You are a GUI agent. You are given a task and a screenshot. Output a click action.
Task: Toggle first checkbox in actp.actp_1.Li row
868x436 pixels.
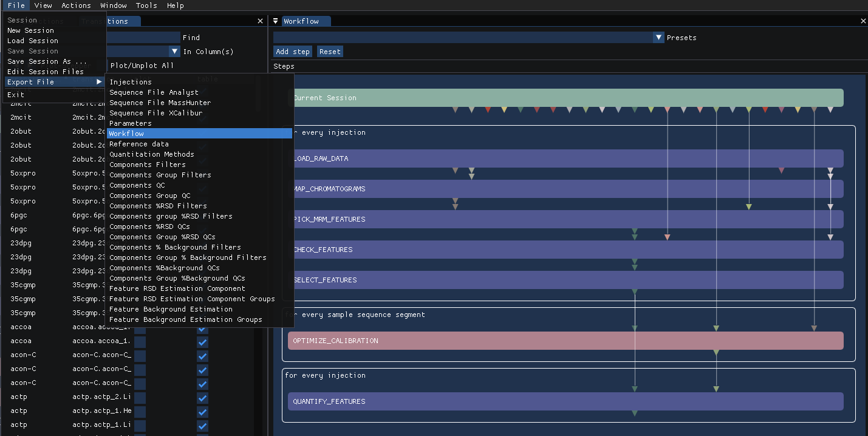(x=140, y=425)
